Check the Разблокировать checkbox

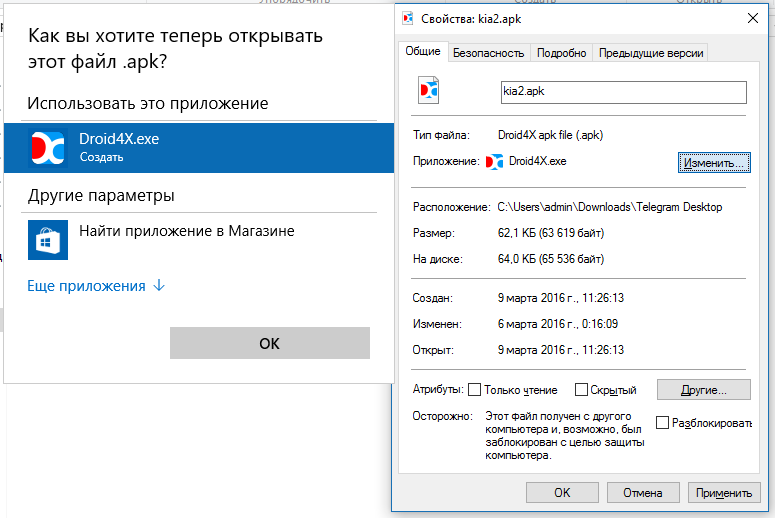pos(662,423)
